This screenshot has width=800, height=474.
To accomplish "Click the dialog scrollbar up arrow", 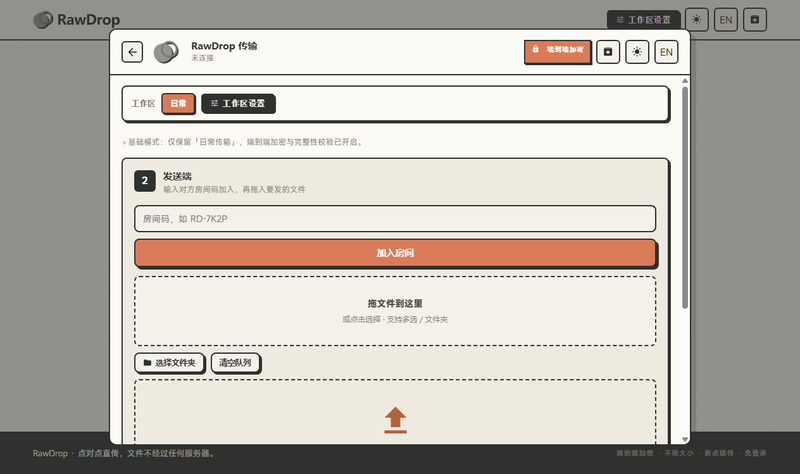I will (x=685, y=81).
